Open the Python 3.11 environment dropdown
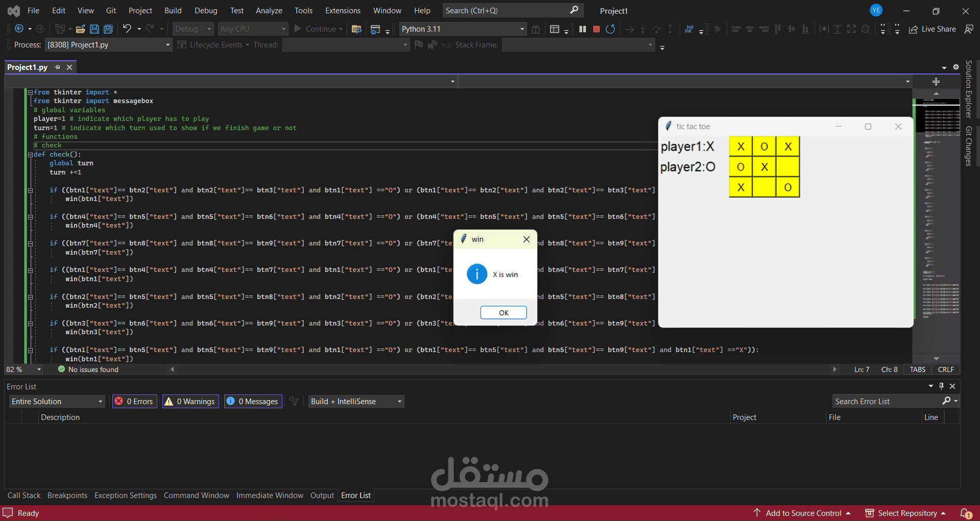Viewport: 980px width, 521px height. 522,29
